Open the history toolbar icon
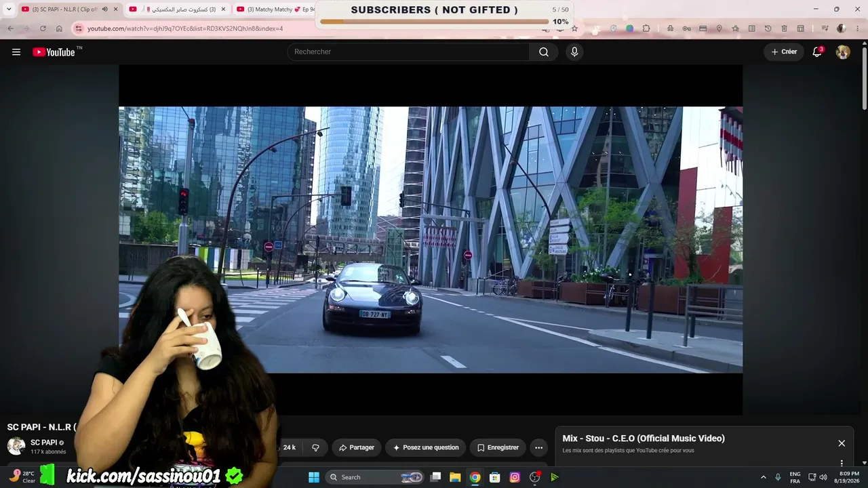The width and height of the screenshot is (868, 488). (x=768, y=28)
